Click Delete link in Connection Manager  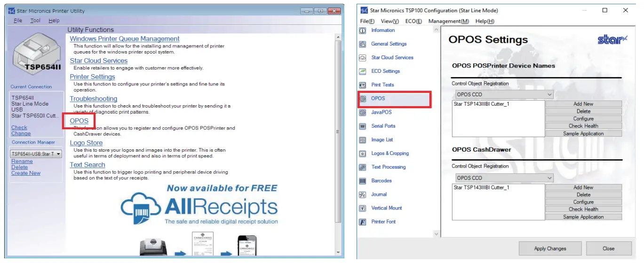(x=20, y=168)
